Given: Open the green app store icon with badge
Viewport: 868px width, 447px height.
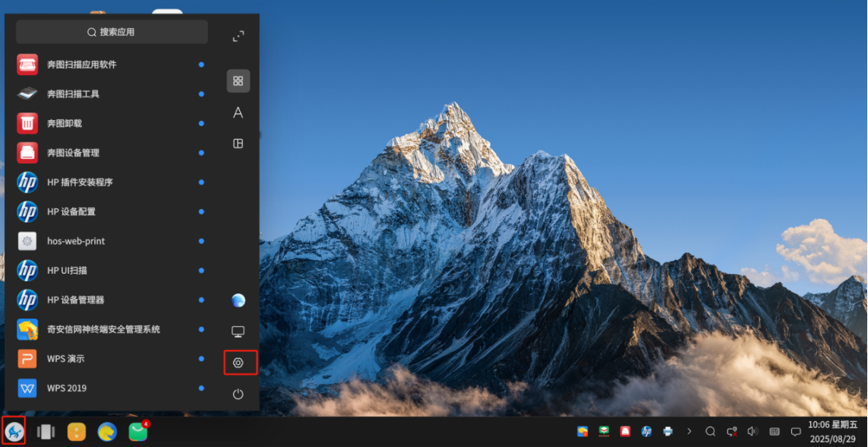Looking at the screenshot, I should [138, 432].
